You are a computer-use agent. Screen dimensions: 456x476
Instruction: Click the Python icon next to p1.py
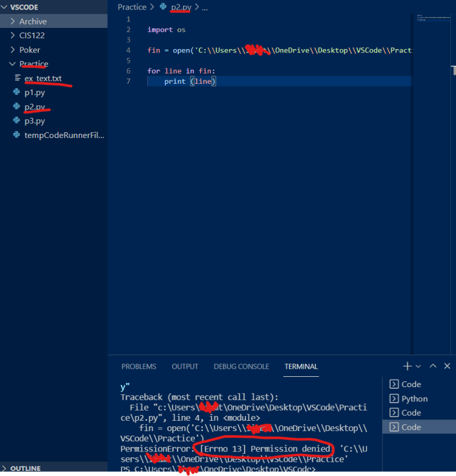tap(17, 92)
